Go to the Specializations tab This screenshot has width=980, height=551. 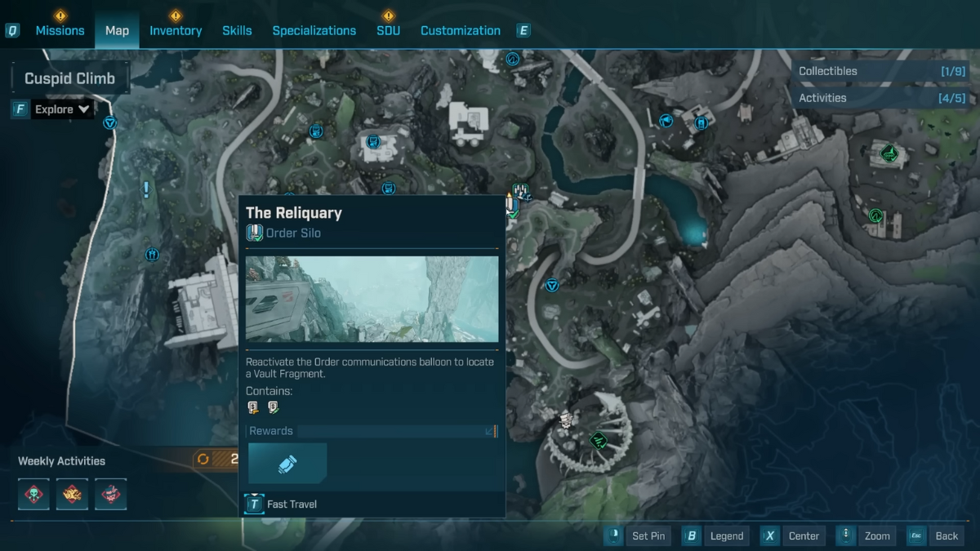tap(314, 30)
